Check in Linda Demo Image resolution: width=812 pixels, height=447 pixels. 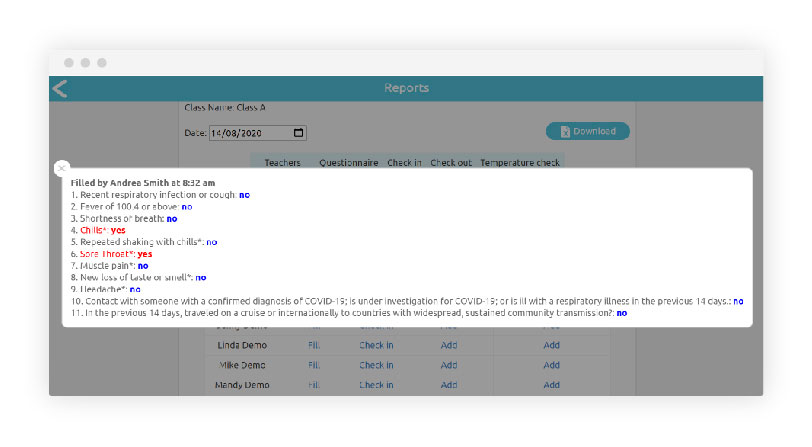point(376,345)
